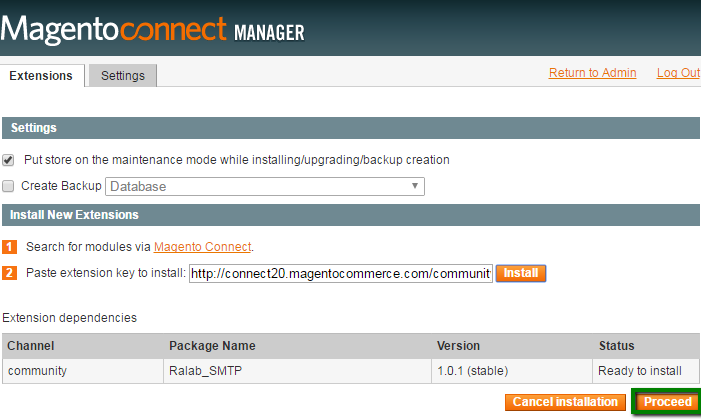Open the Magento Connect link
701x419 pixels.
(x=203, y=246)
